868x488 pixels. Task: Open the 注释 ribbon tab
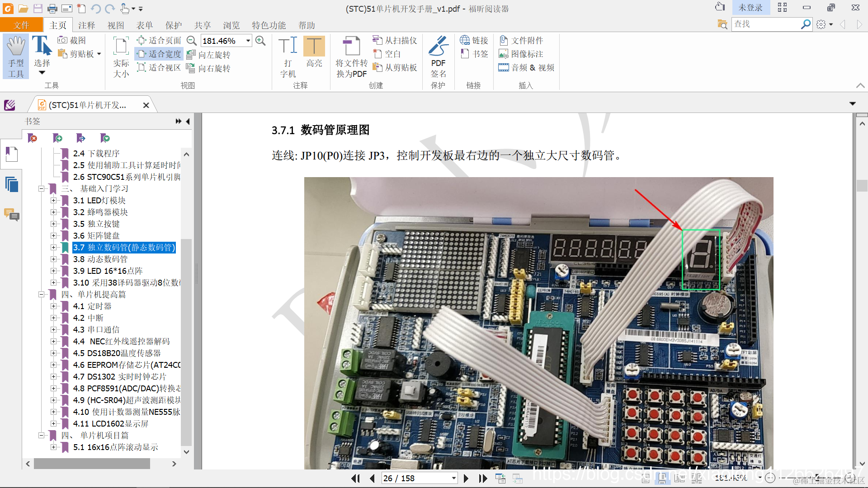[86, 25]
